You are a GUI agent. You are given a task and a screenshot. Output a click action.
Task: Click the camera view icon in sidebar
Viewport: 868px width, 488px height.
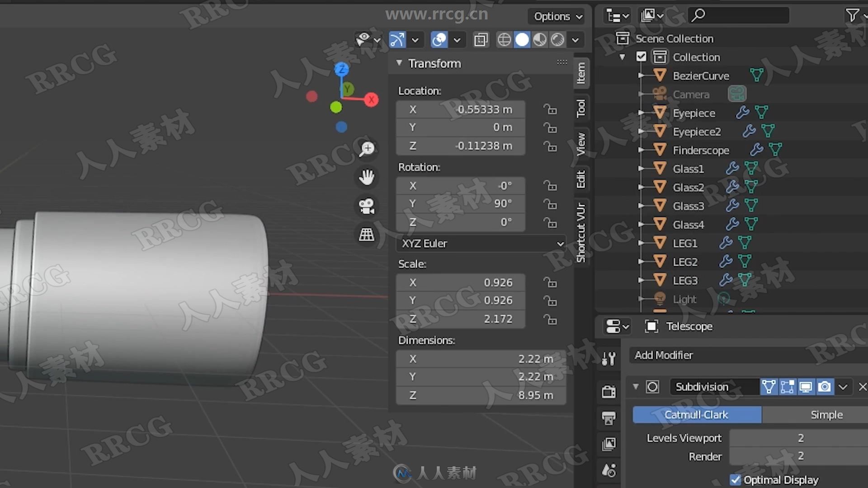click(x=368, y=206)
